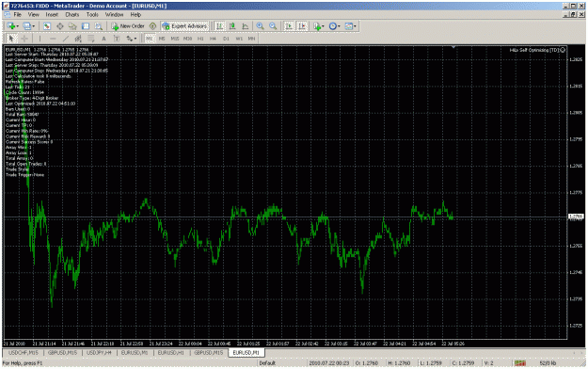Screen dimensions: 588x369
Task: Click the connection status bars icon
Action: pyautogui.click(x=519, y=363)
